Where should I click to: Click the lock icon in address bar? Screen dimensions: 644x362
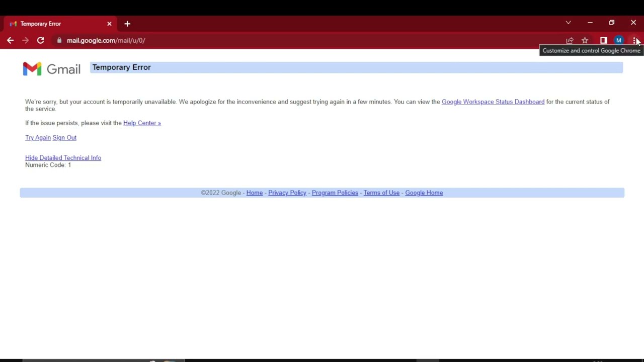tap(59, 40)
